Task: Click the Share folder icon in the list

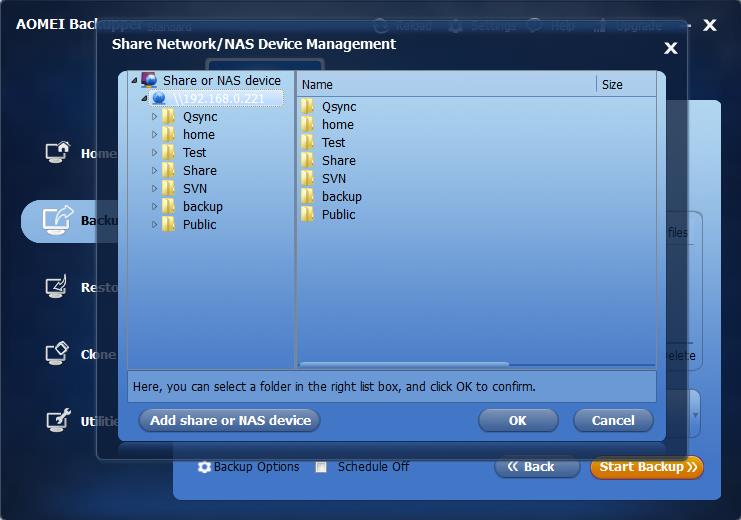Action: pos(307,161)
